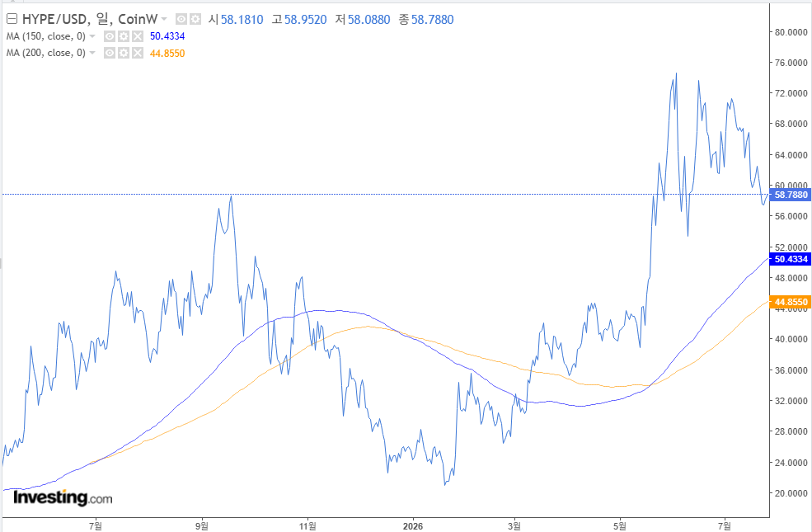Collapse the HYPE/USD legend box

coord(12,19)
